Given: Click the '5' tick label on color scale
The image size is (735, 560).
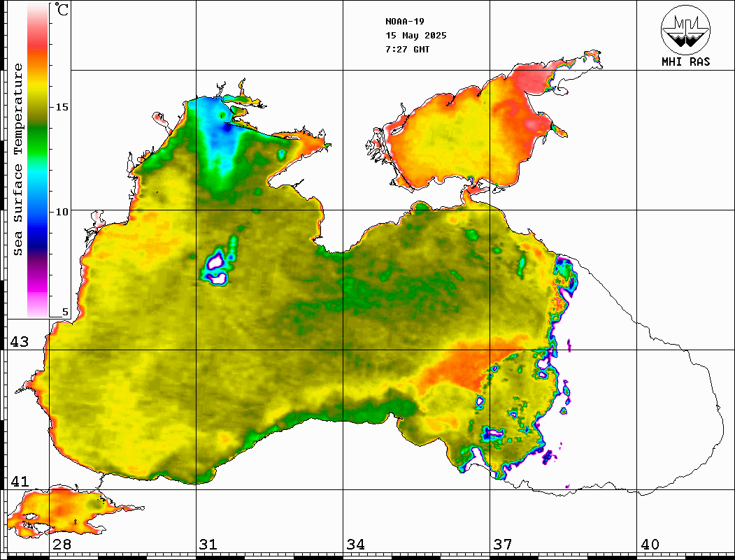Looking at the screenshot, I should tap(65, 313).
